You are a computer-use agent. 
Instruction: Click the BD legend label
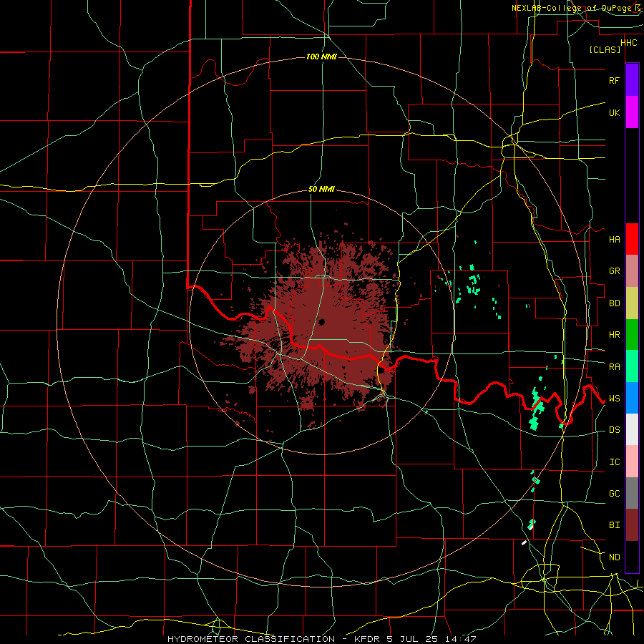(x=614, y=303)
